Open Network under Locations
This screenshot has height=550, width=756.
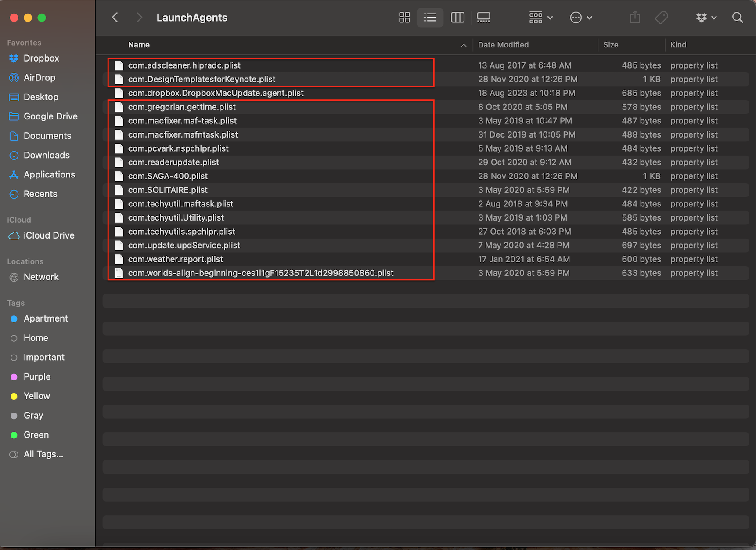click(x=41, y=277)
